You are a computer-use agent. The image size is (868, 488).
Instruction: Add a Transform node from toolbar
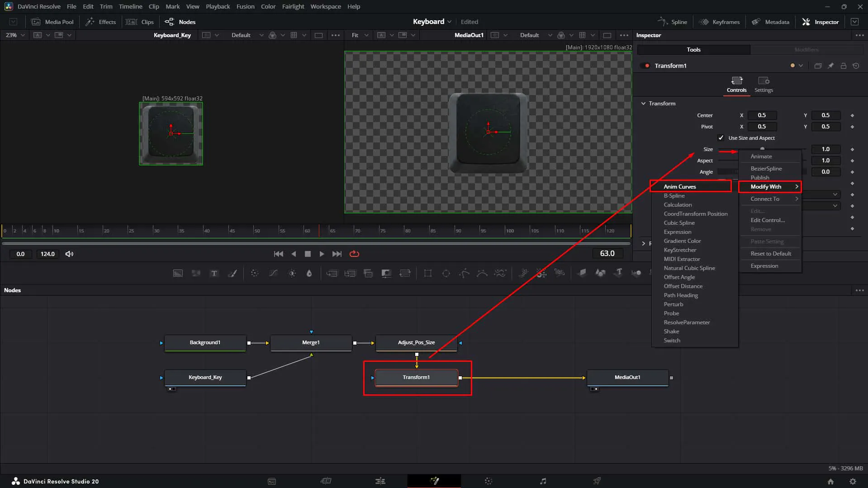[x=405, y=273]
